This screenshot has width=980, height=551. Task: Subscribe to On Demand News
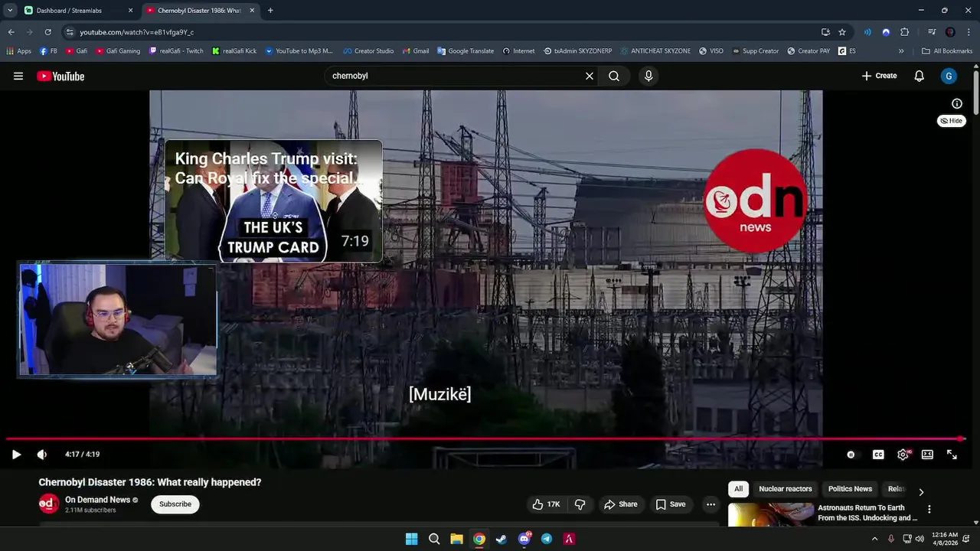(175, 504)
